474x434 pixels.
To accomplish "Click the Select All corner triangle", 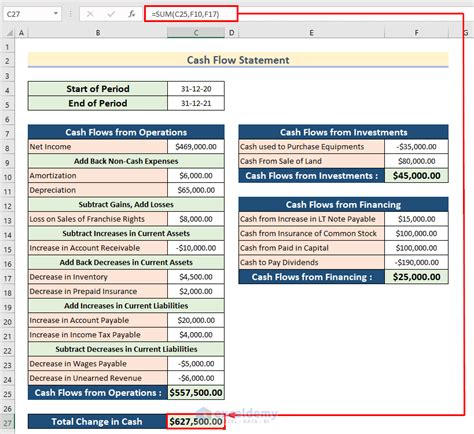I will click(10, 33).
